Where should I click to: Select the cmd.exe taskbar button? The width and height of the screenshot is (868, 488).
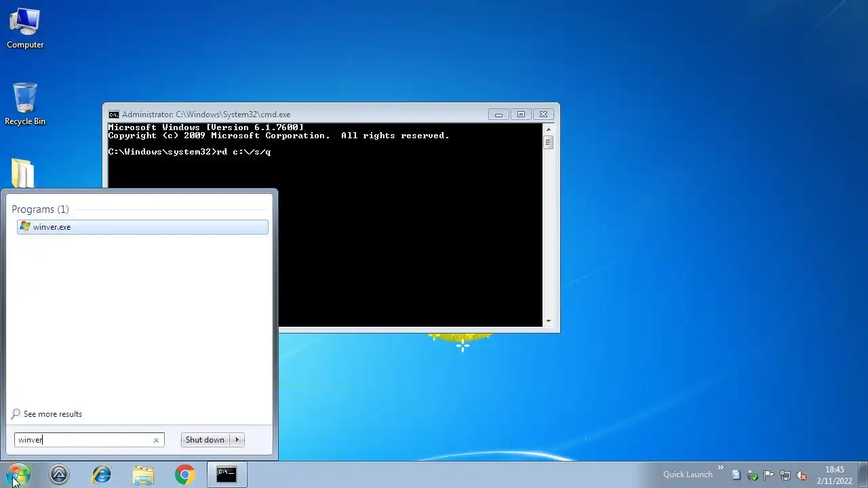click(x=226, y=475)
